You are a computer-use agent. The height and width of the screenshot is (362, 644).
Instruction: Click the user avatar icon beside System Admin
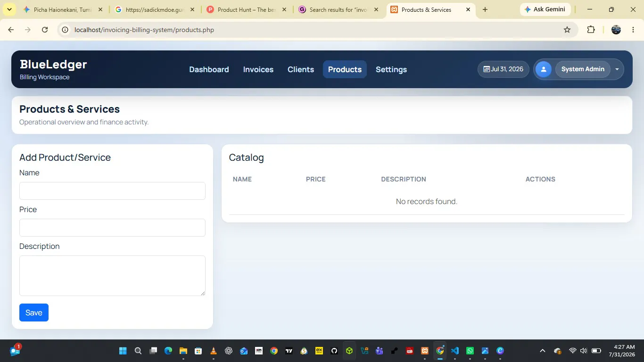coord(543,69)
